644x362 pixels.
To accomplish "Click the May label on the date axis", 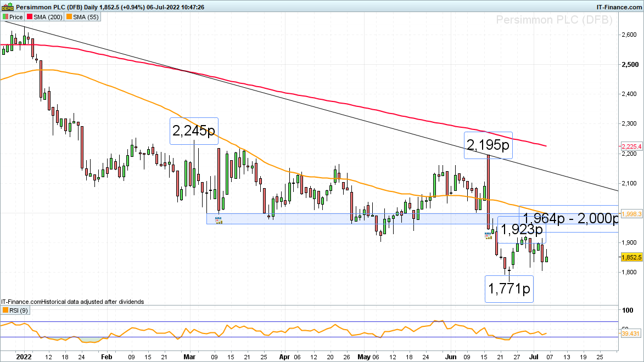I will (364, 357).
